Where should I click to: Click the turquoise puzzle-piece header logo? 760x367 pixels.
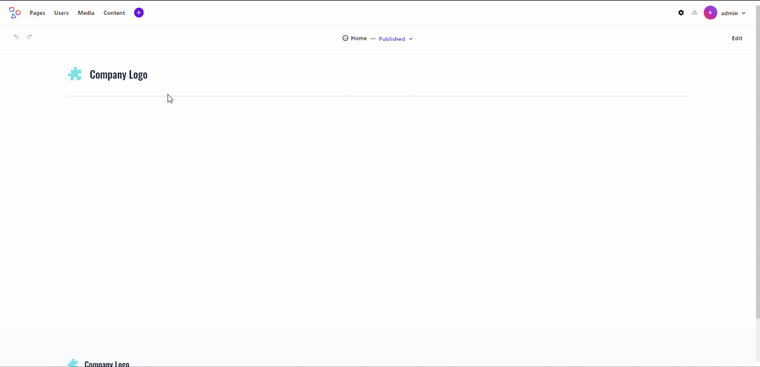75,74
